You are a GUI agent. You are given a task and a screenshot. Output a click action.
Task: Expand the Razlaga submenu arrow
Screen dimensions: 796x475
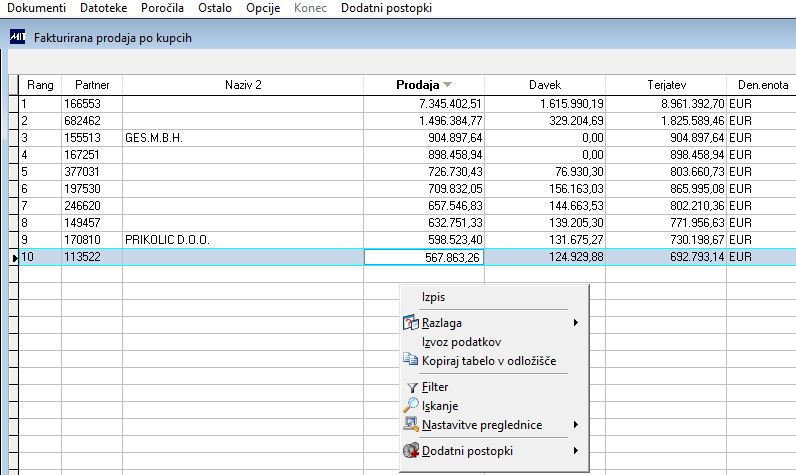pyautogui.click(x=575, y=323)
